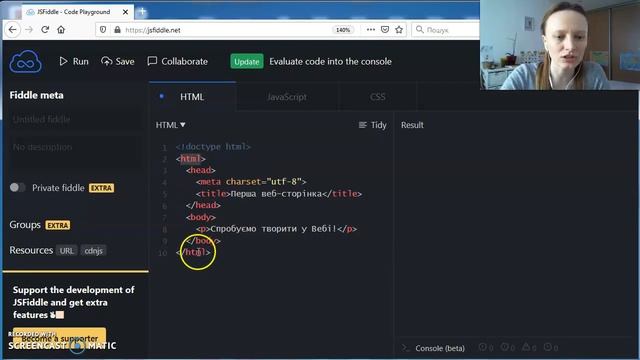The image size is (640, 360).
Task: Close the JSFiddle browser tab
Action: 125,12
